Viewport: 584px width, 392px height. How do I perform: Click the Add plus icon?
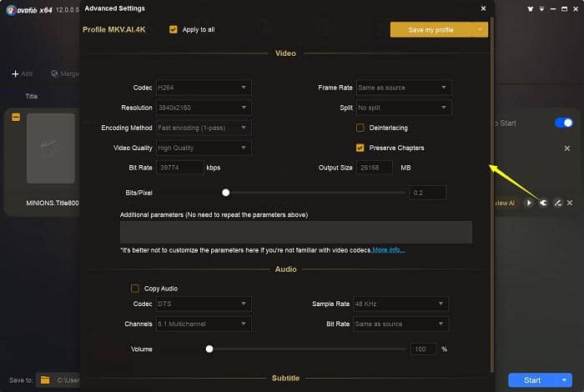[x=15, y=73]
